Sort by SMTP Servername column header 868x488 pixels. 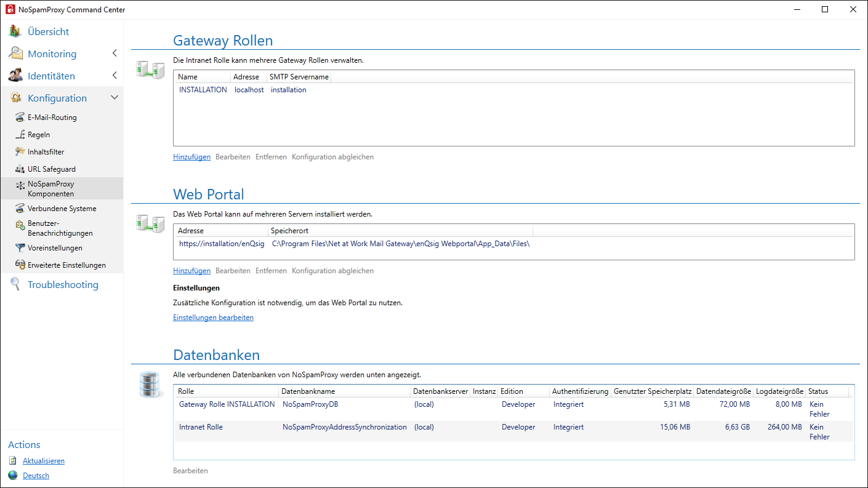click(299, 77)
